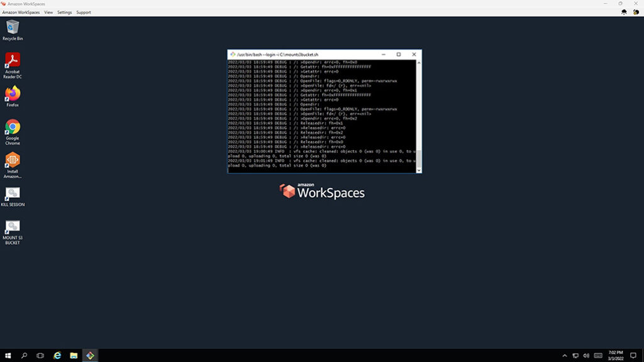Open Task View on taskbar
Viewport: 644px width, 362px height.
coord(40,356)
